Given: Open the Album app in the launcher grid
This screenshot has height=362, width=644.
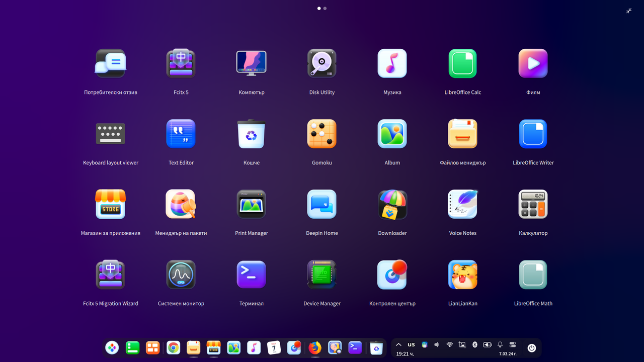Looking at the screenshot, I should 392,134.
